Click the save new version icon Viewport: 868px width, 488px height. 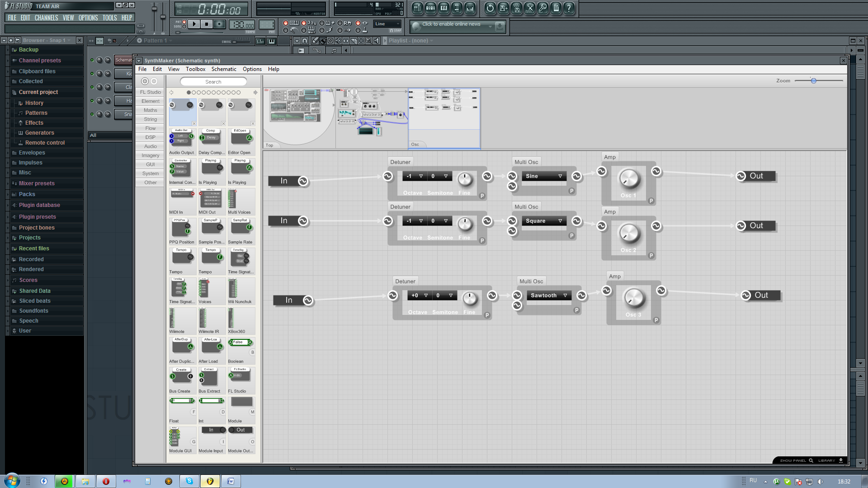503,8
